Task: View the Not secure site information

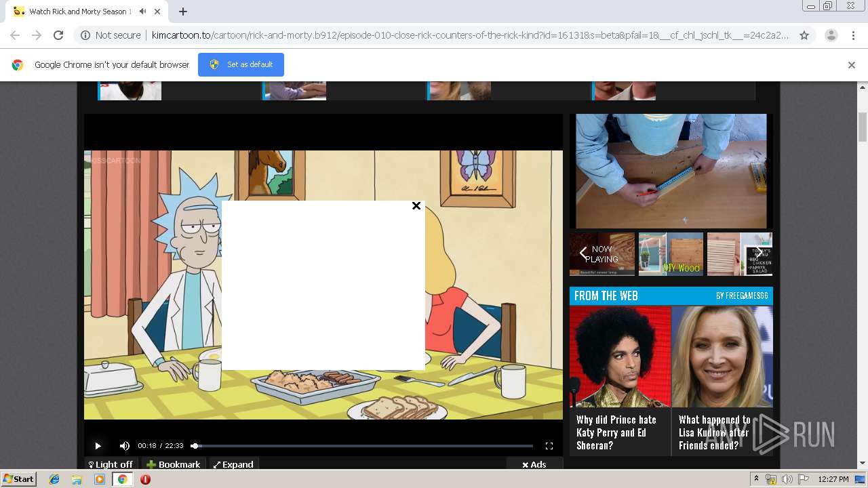Action: point(111,35)
